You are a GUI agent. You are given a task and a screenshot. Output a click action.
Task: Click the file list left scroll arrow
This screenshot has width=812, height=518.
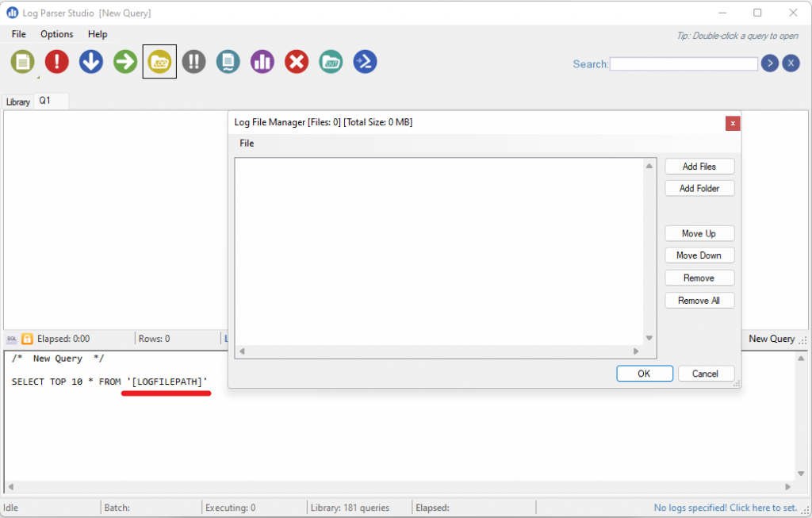click(242, 351)
